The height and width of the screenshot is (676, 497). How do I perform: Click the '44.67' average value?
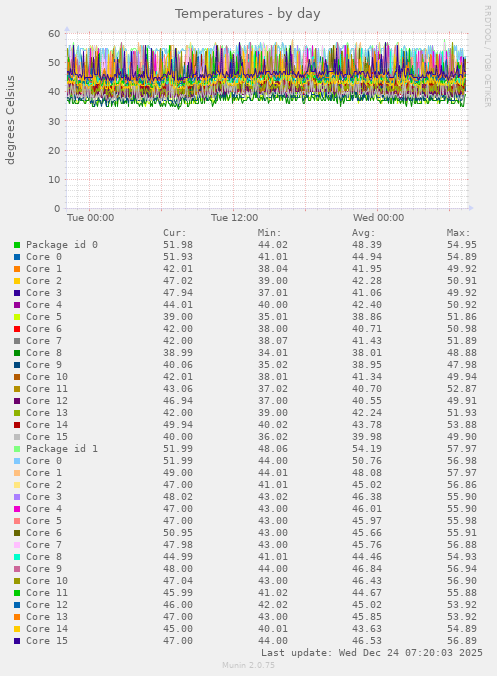pyautogui.click(x=366, y=593)
